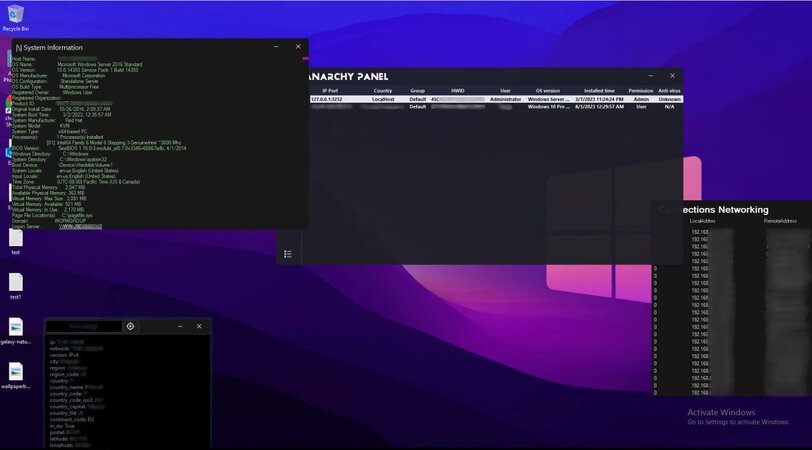Sort clients by the User column header
The width and height of the screenshot is (812, 450).
click(x=505, y=91)
